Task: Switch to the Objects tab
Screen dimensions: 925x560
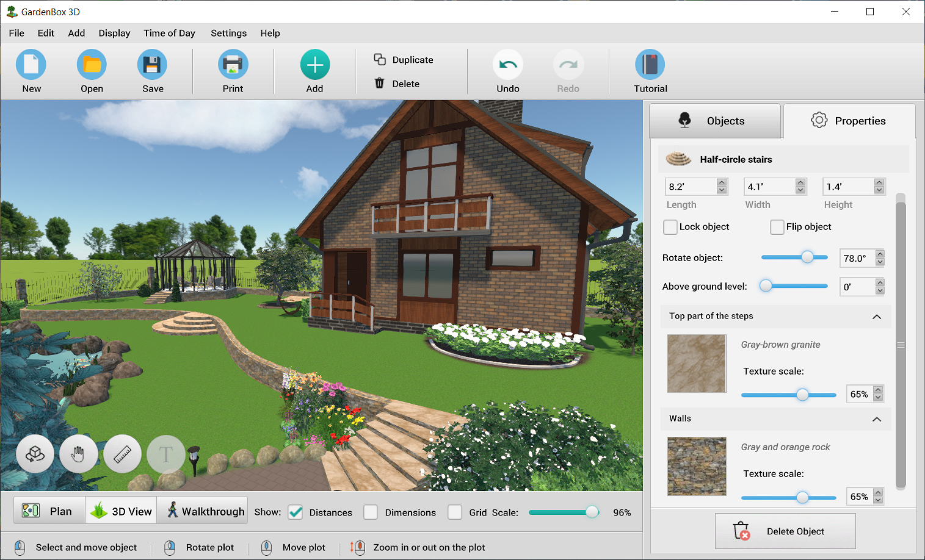Action: [714, 121]
